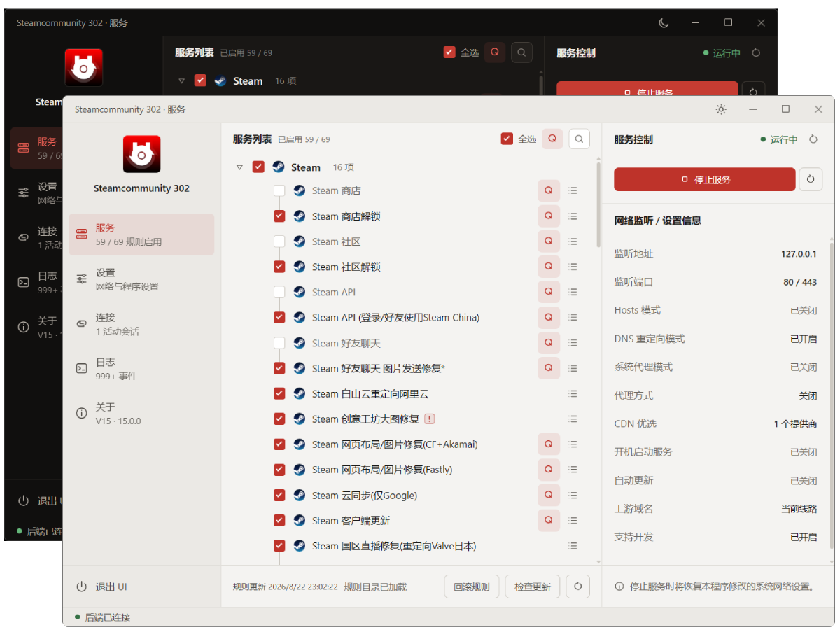Click refresh icon next to 运行中 status
This screenshot has height=630, width=840.
813,139
